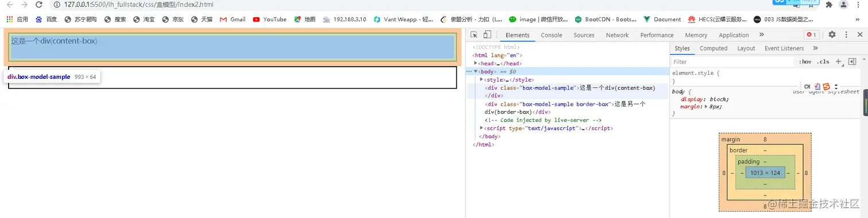Click the Styles Filter input

[733, 62]
